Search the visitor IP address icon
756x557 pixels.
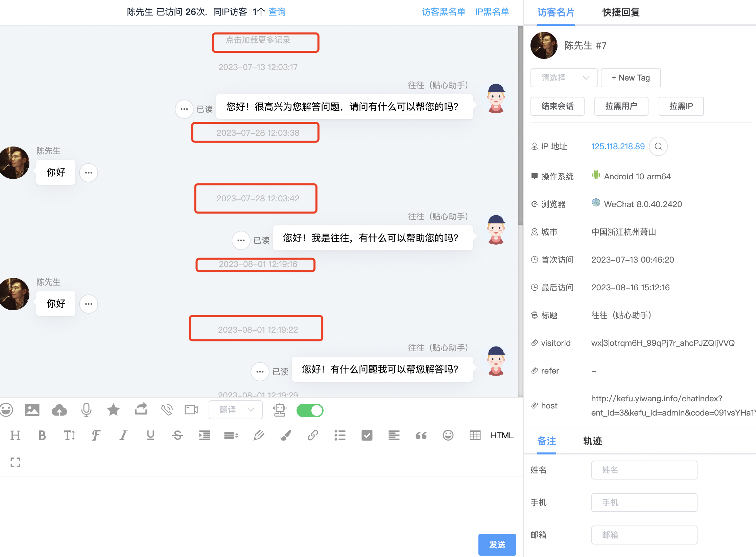[x=658, y=146]
